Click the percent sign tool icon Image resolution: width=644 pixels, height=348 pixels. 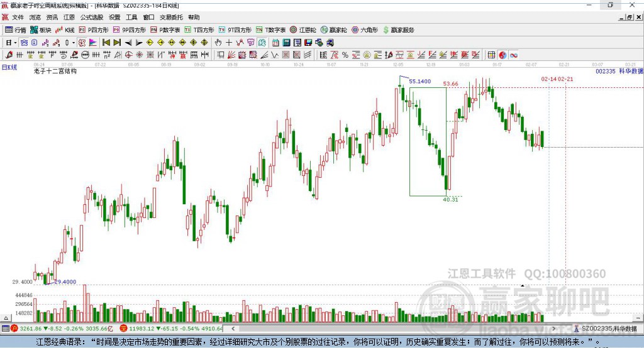345,55
